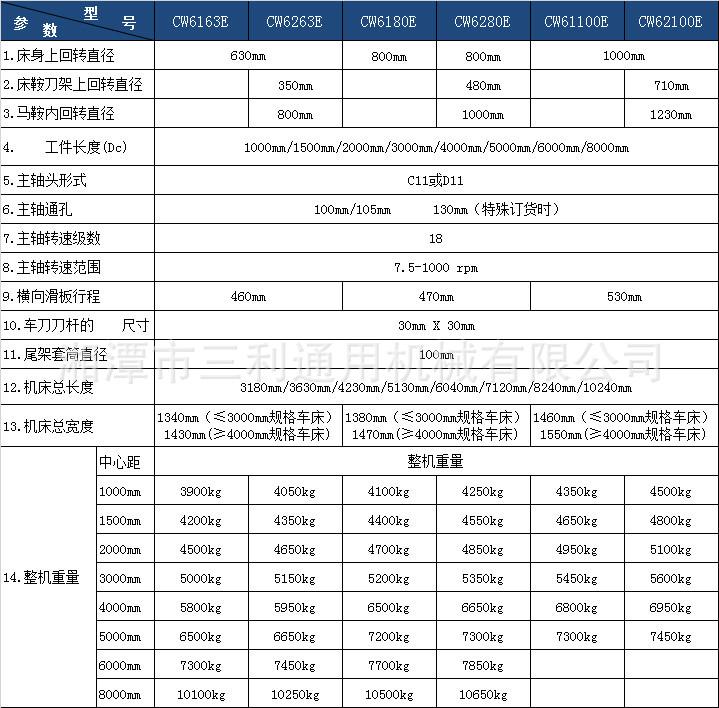Click the 6000mm center distance cell
The image size is (719, 708).
pyautogui.click(x=125, y=665)
